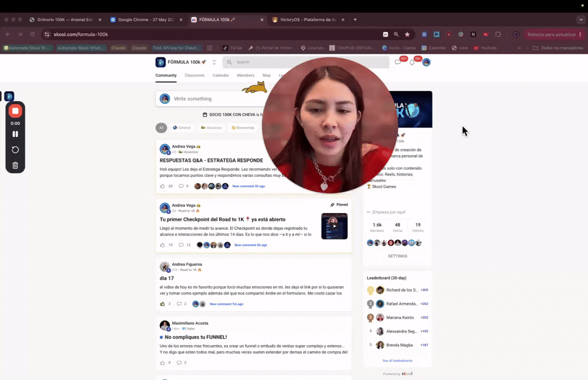Viewport: 588px width, 380px height.
Task: Open the user profile avatar in the Skool header
Action: 427,62
